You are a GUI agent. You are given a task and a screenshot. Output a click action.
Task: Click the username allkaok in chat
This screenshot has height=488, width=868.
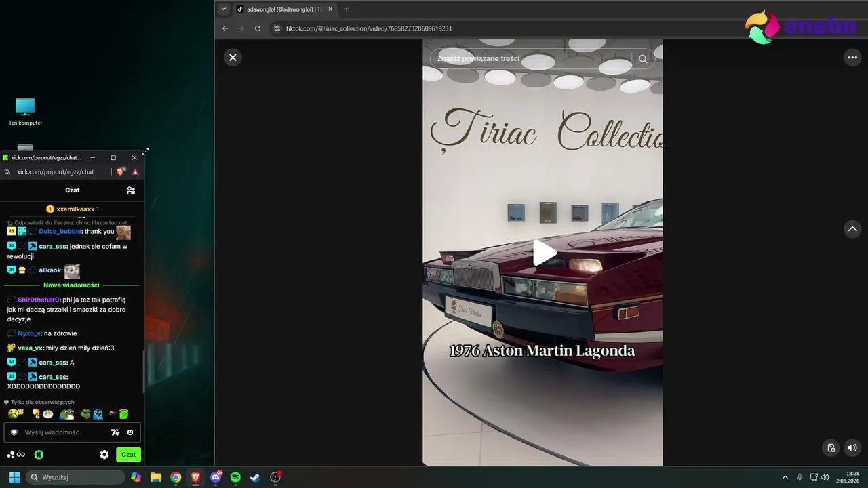[50, 270]
